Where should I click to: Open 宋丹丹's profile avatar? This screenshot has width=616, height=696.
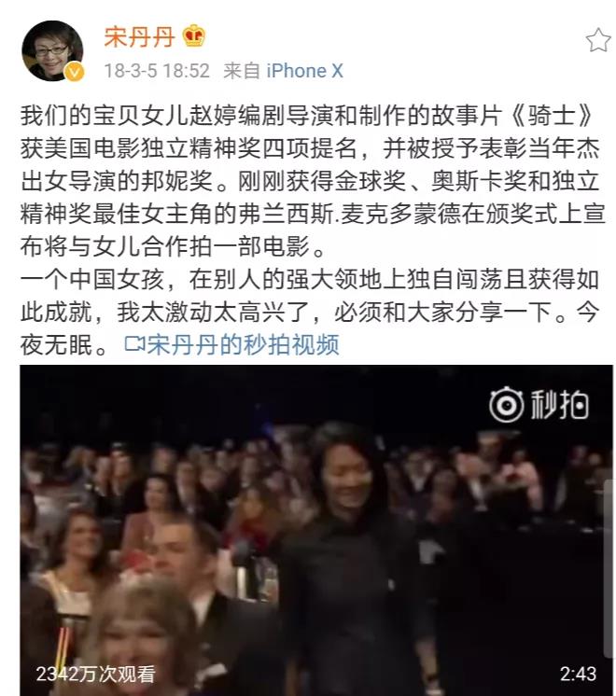coord(52,50)
